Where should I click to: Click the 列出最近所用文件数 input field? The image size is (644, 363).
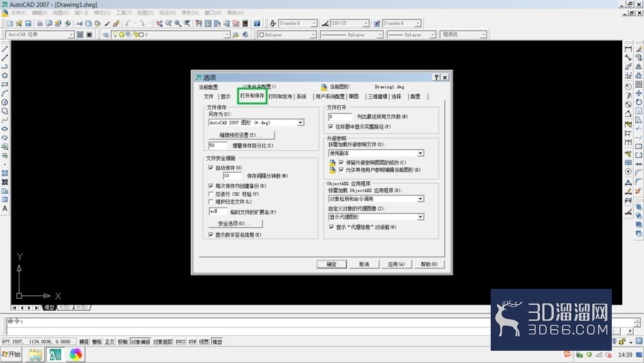pyautogui.click(x=340, y=117)
